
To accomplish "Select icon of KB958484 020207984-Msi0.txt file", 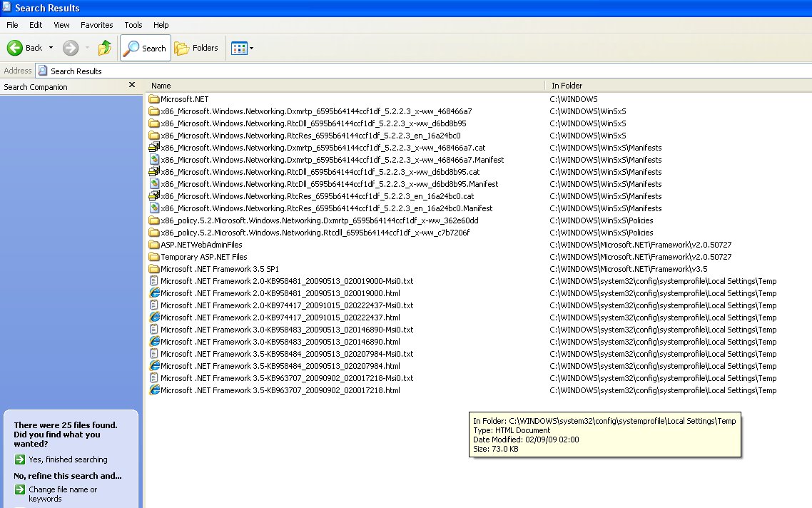I will point(154,354).
